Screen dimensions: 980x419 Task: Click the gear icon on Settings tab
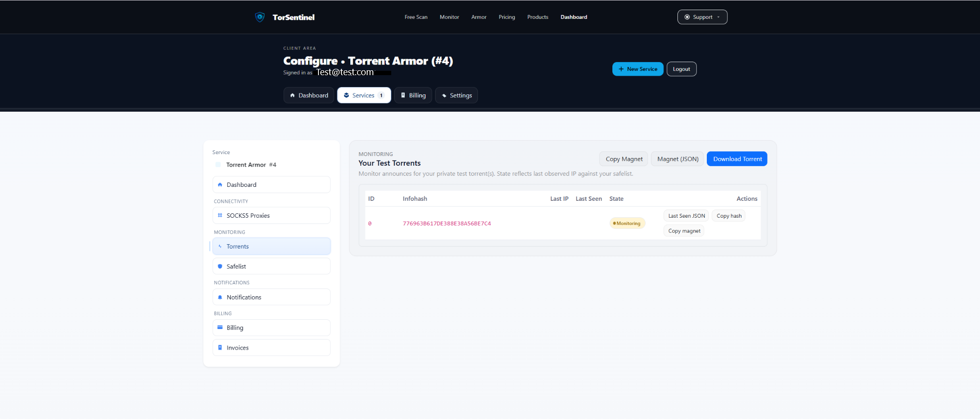(x=444, y=95)
